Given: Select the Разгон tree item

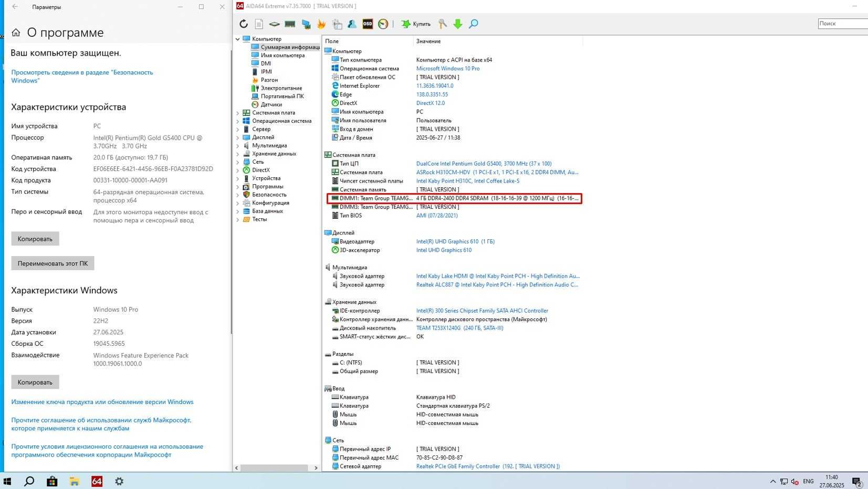Looking at the screenshot, I should [x=265, y=80].
